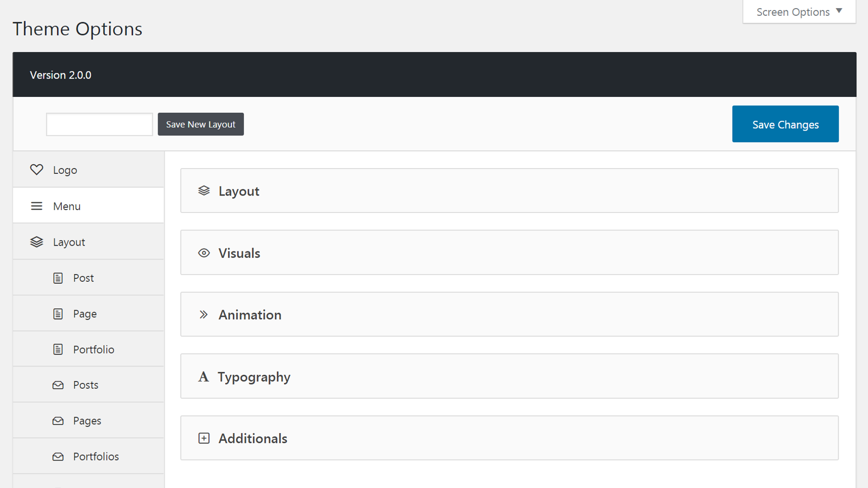The width and height of the screenshot is (868, 488).
Task: Click the heart icon beside Logo
Action: [37, 170]
